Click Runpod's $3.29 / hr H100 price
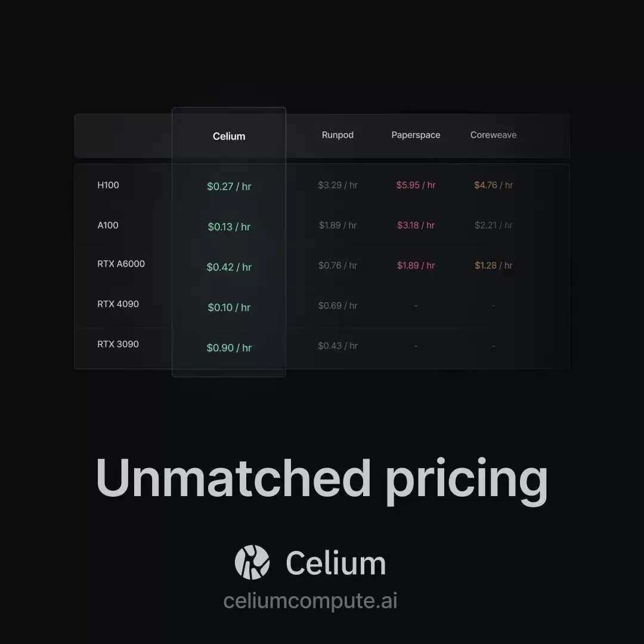644x644 pixels. (x=338, y=185)
